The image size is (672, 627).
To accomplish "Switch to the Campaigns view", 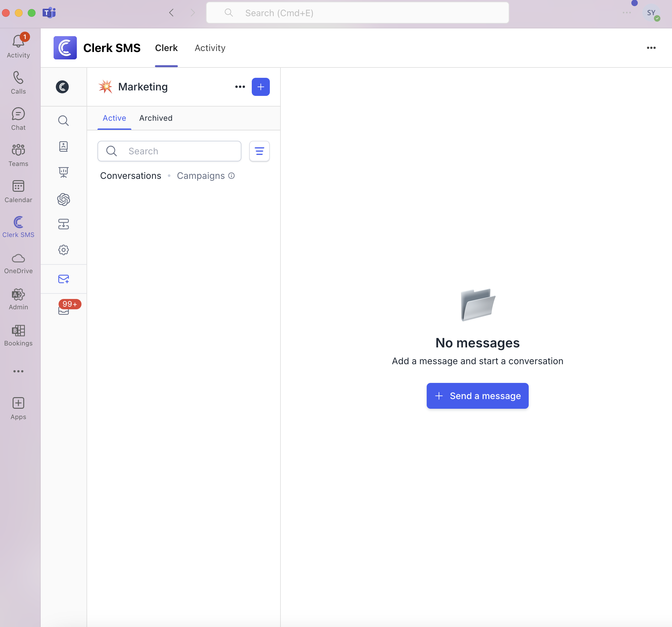I will tap(201, 176).
